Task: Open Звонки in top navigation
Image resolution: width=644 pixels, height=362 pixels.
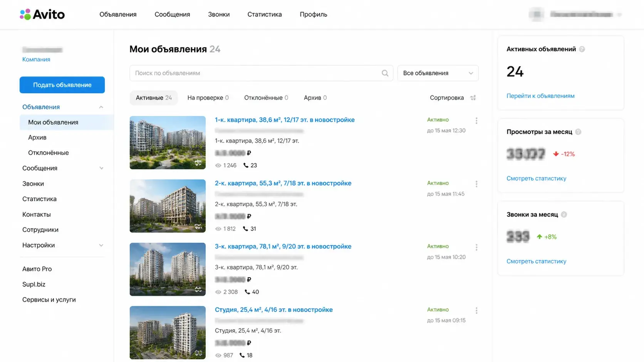Action: point(219,14)
